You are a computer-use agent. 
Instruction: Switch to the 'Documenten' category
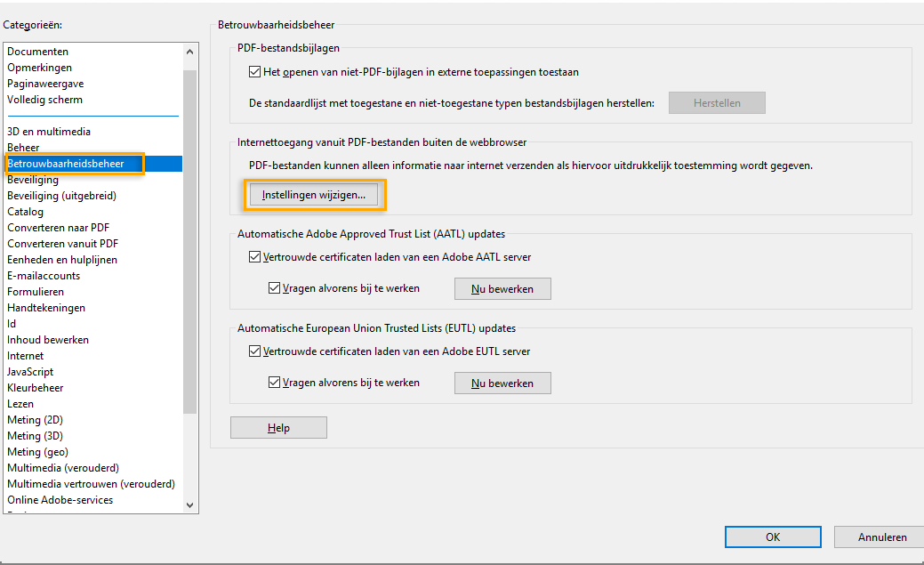38,51
